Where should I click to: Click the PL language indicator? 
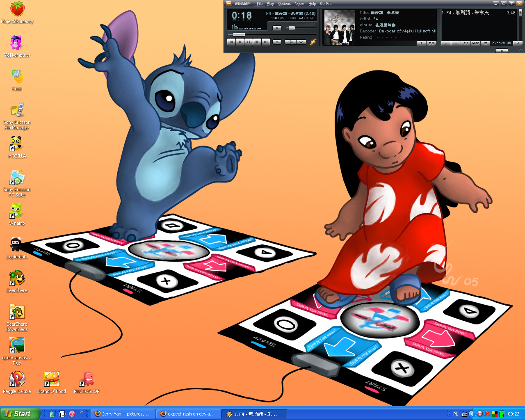[x=455, y=414]
